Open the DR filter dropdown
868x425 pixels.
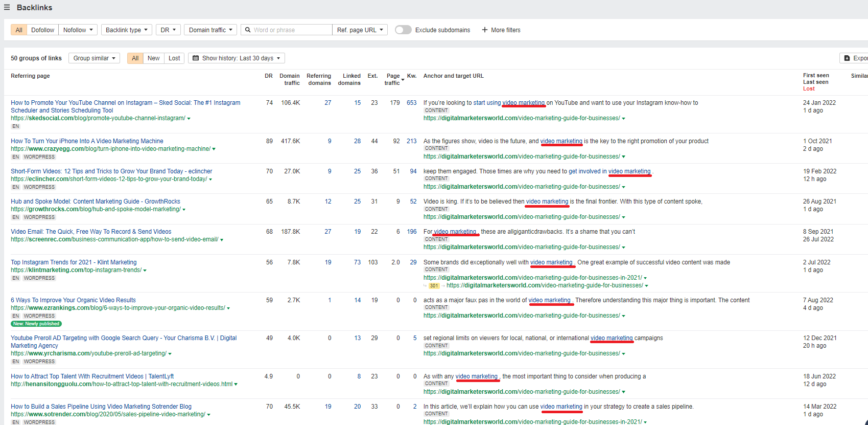point(168,30)
